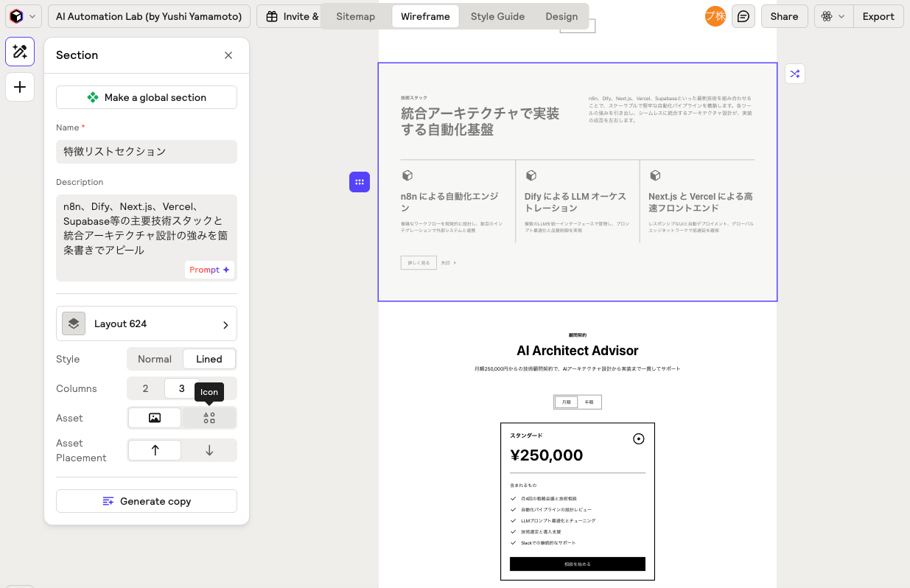
Task: Click the cube icon above Next.js feature
Action: point(655,175)
